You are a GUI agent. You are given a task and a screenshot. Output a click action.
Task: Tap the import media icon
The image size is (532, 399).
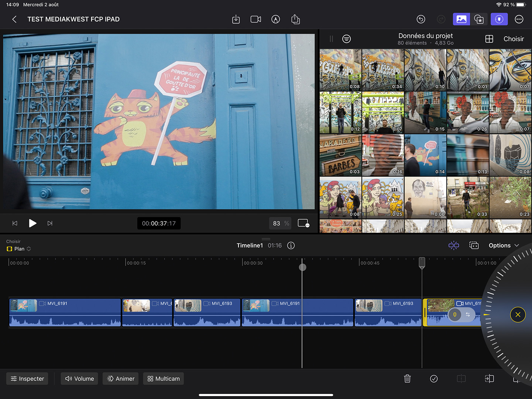[x=236, y=19]
